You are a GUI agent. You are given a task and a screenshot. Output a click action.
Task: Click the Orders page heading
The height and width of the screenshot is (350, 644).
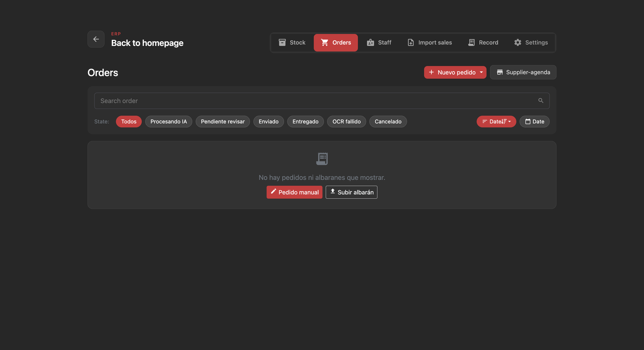[x=103, y=72]
